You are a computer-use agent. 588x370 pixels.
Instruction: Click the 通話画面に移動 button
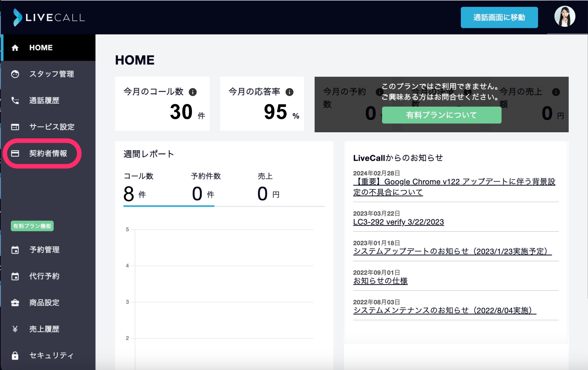tap(499, 17)
